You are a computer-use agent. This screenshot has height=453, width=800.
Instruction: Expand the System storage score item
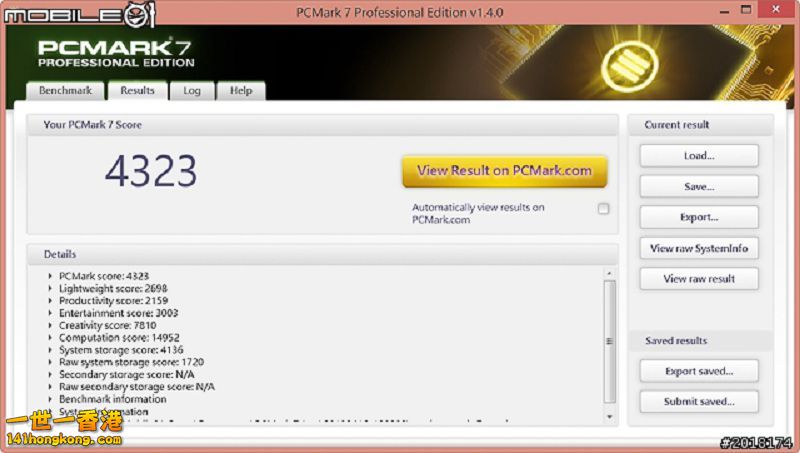(x=50, y=350)
